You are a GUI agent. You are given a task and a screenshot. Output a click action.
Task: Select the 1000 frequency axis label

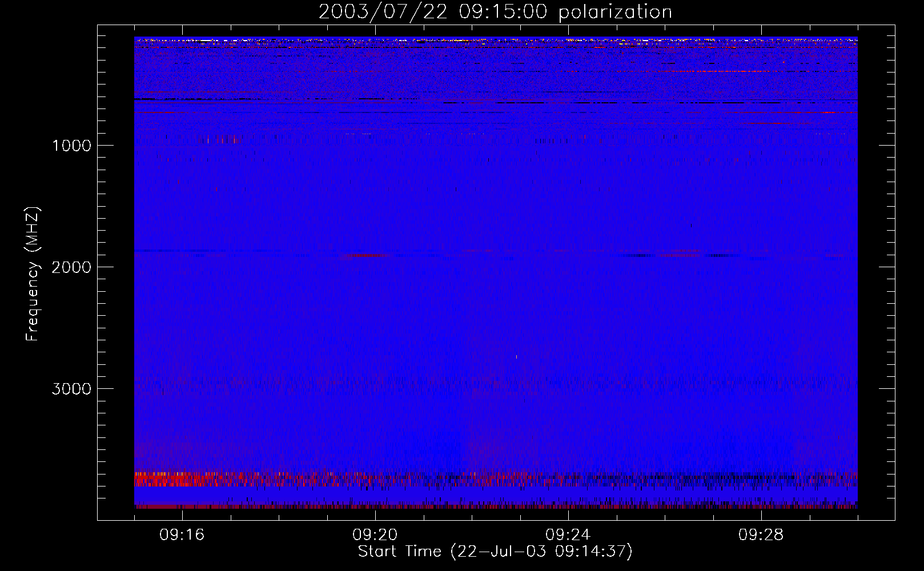coord(71,146)
